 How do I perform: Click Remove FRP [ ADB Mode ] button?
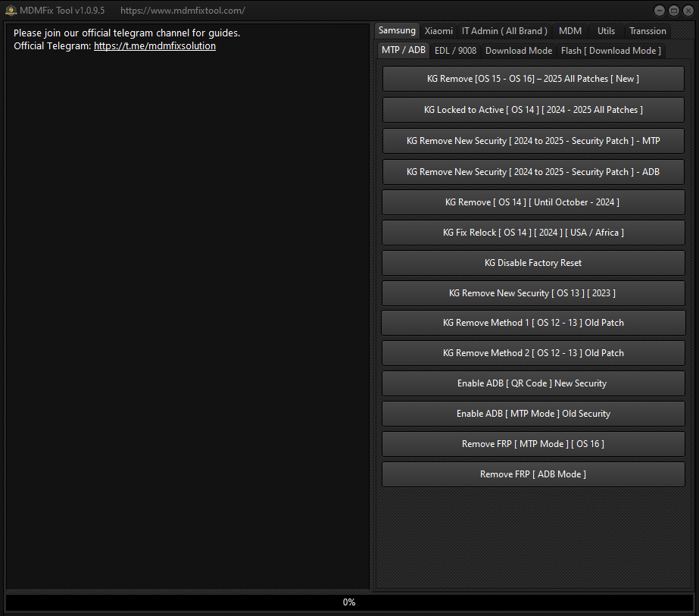point(533,474)
